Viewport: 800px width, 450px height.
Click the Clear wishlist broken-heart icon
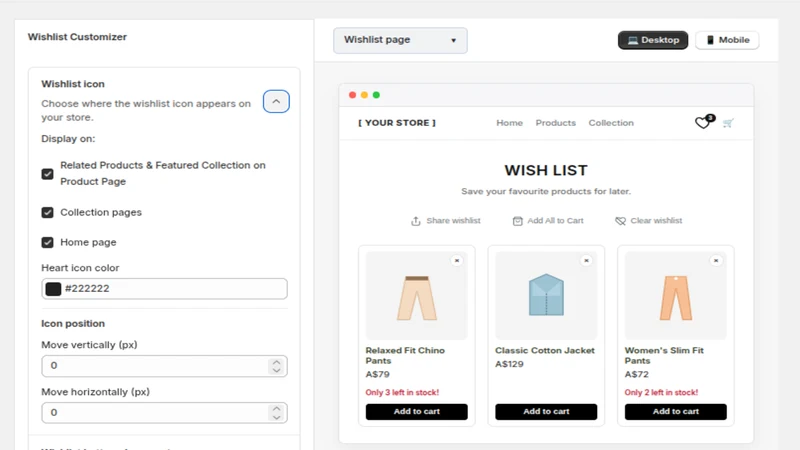pos(620,221)
